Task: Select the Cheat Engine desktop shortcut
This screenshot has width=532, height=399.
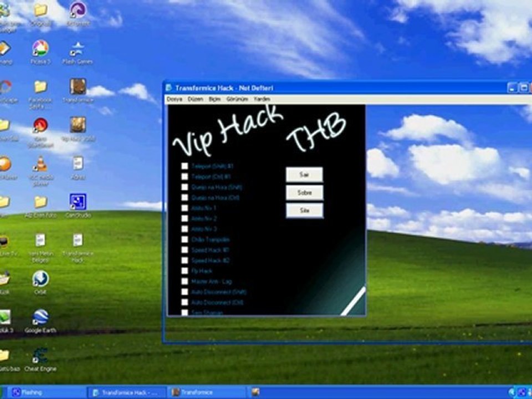Action: (x=40, y=359)
